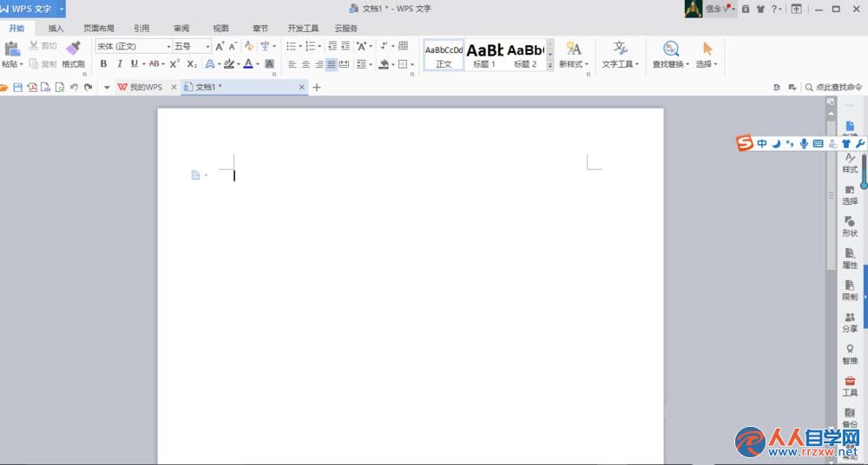
Task: Switch to the 视图 tab
Action: 220,29
